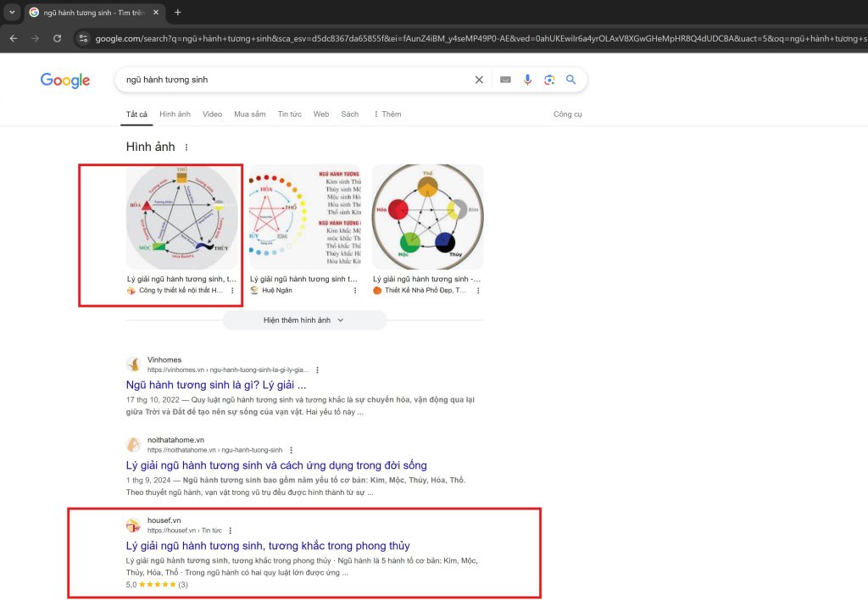Click the magnifier search button

[x=570, y=80]
